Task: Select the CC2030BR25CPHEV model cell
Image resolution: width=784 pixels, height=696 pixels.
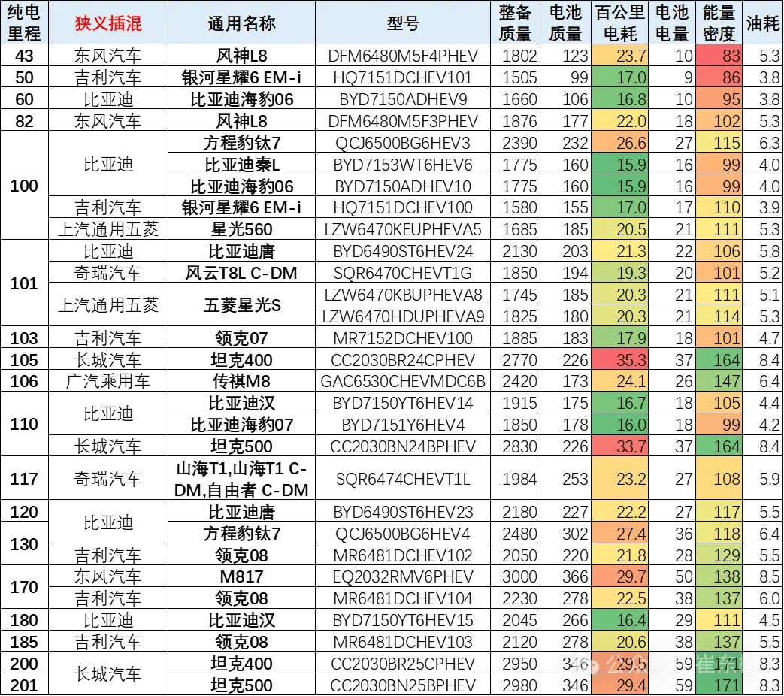Action: pos(403,664)
